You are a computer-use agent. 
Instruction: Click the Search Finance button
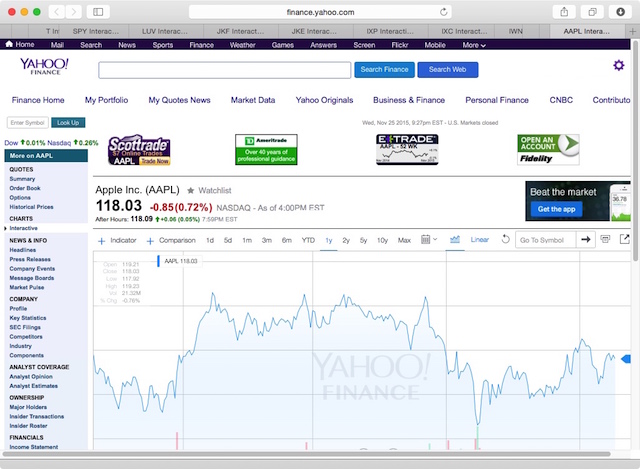click(384, 69)
